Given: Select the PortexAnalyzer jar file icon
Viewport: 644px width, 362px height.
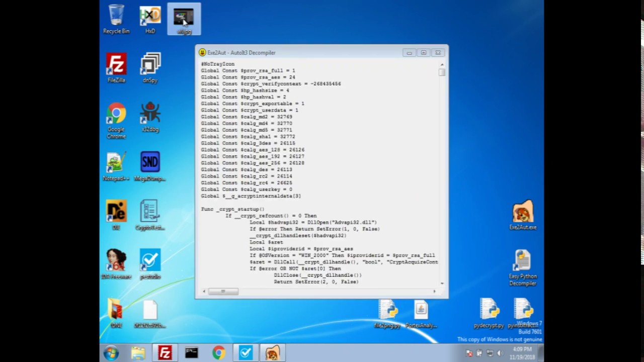Looking at the screenshot, I should click(x=421, y=314).
